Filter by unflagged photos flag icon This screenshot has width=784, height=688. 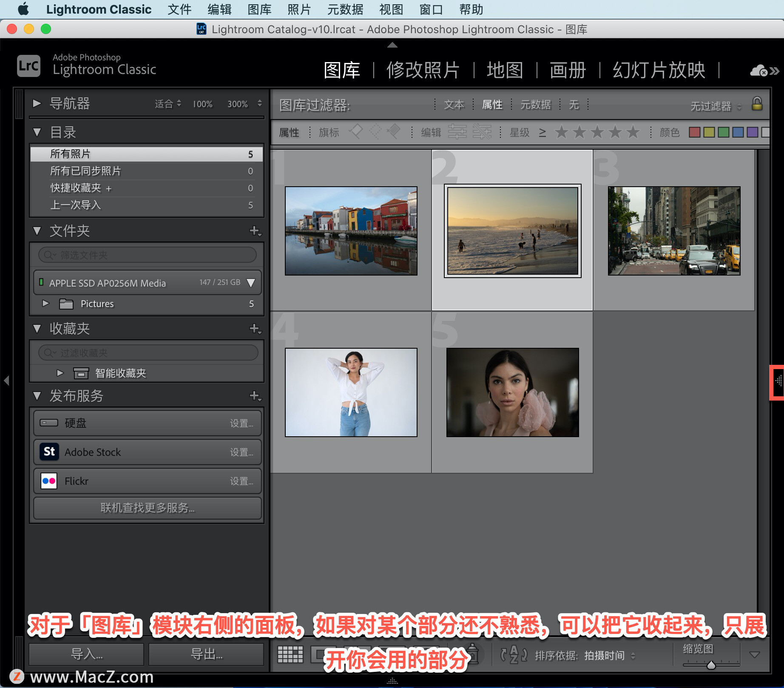375,132
